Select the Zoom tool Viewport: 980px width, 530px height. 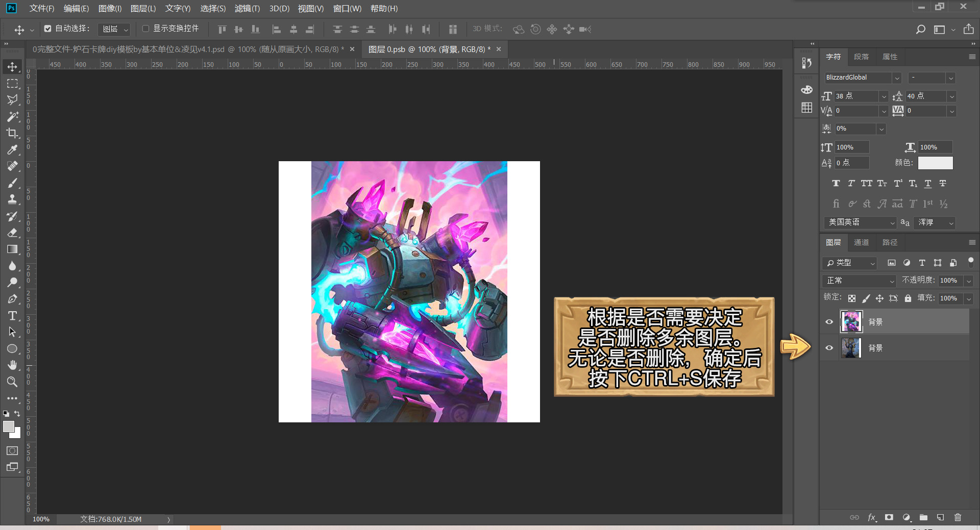pyautogui.click(x=12, y=382)
